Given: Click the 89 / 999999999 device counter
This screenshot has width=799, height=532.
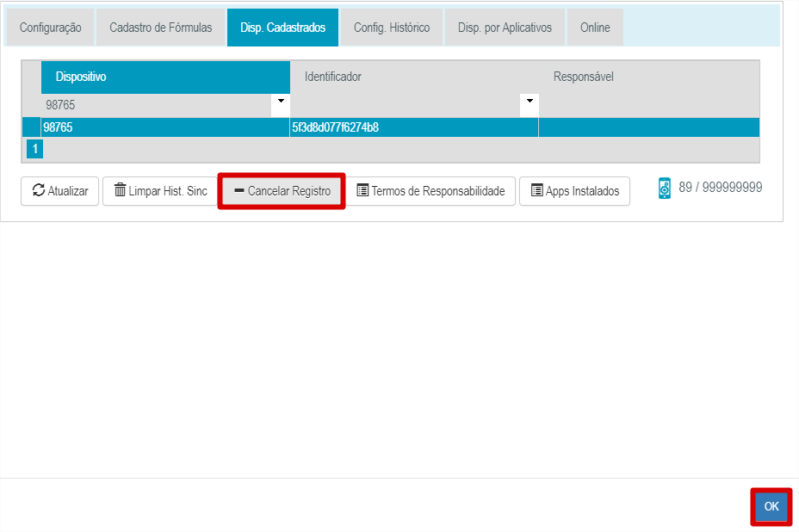Looking at the screenshot, I should click(720, 188).
